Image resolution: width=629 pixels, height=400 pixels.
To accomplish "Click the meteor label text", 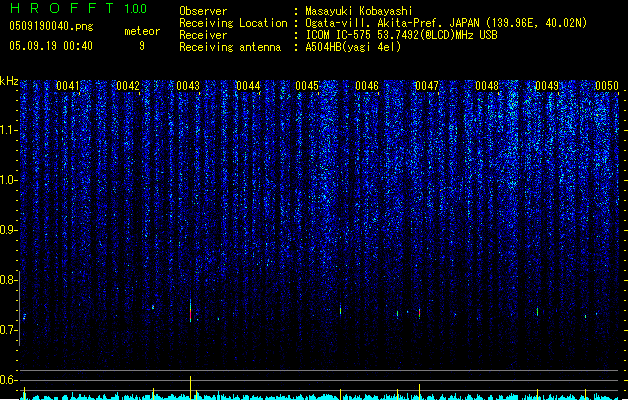I will click(x=142, y=31).
